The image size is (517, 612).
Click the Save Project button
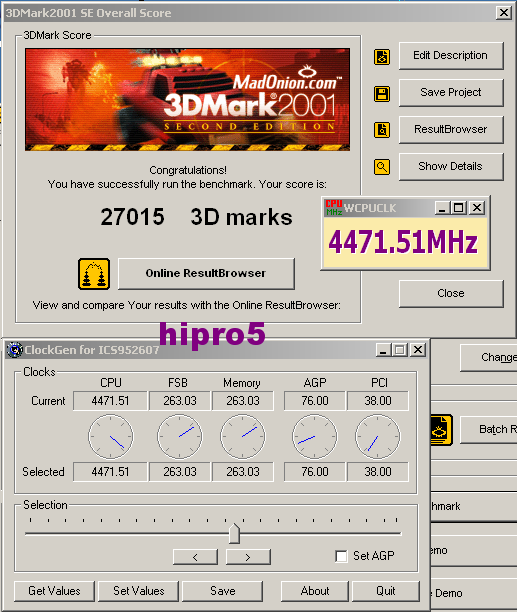tap(451, 93)
